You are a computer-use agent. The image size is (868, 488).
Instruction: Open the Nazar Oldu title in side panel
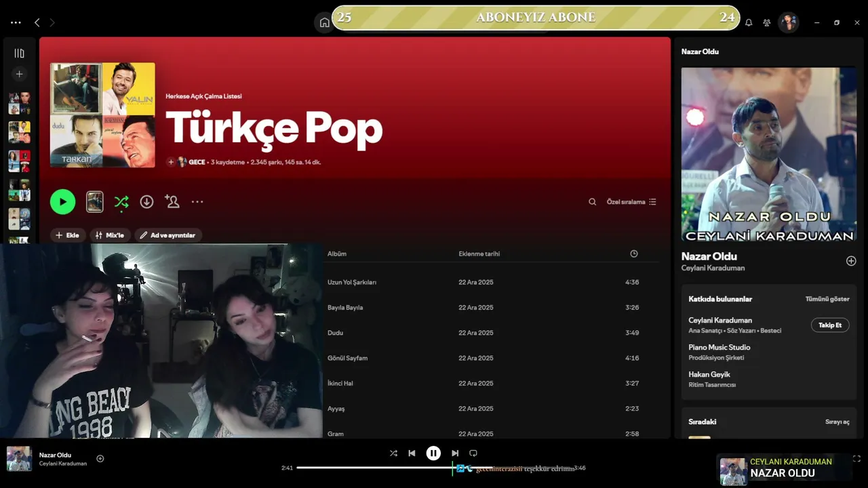[709, 256]
